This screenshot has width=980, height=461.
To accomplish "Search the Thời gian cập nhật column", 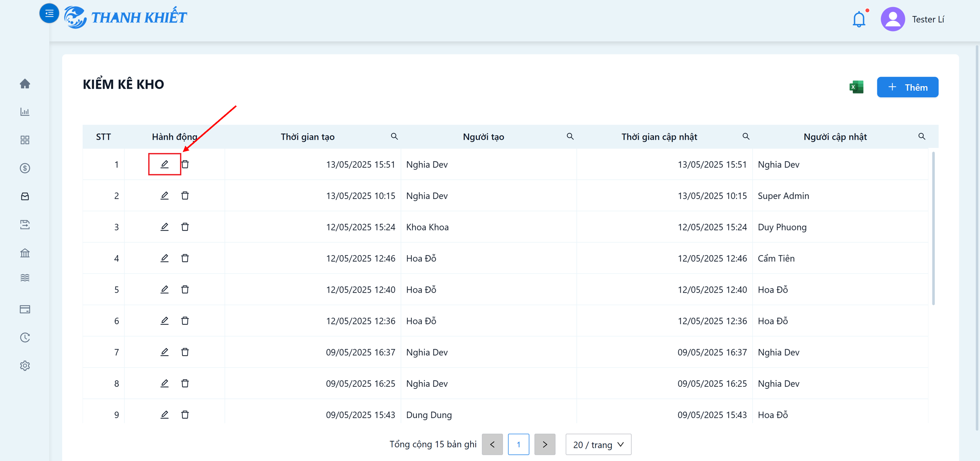I will click(746, 136).
